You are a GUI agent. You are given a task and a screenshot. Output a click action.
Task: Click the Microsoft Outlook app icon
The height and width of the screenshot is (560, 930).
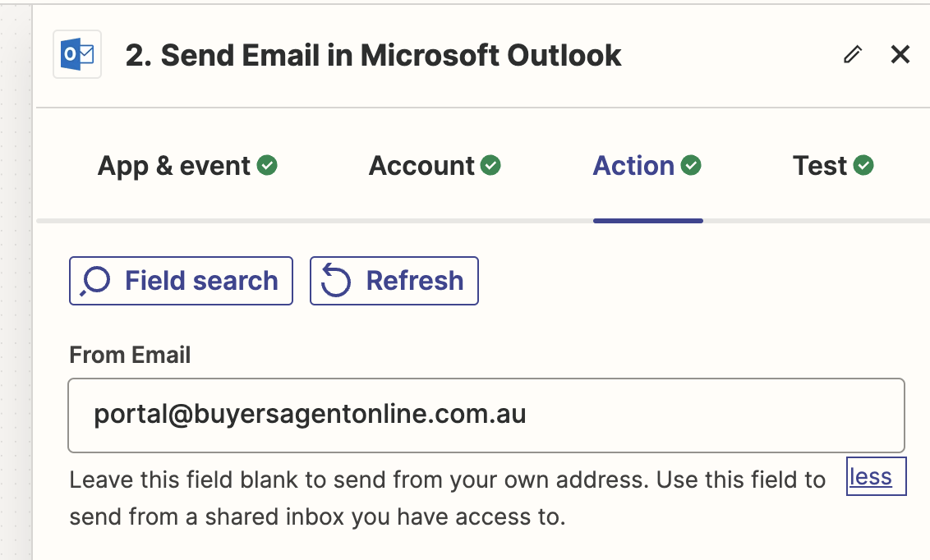(x=77, y=54)
